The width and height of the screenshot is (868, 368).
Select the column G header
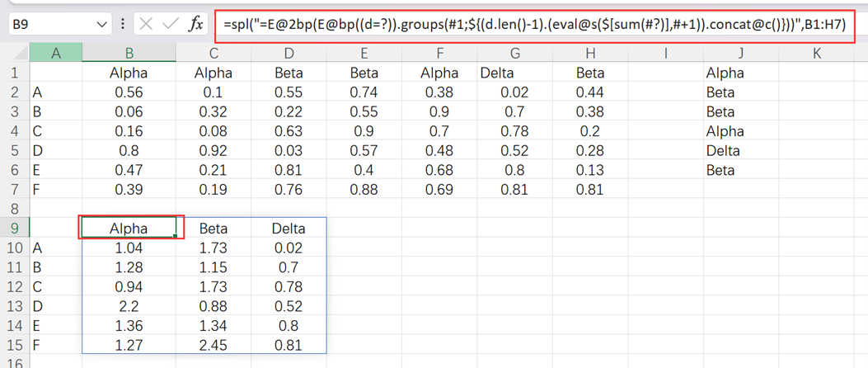pyautogui.click(x=515, y=54)
